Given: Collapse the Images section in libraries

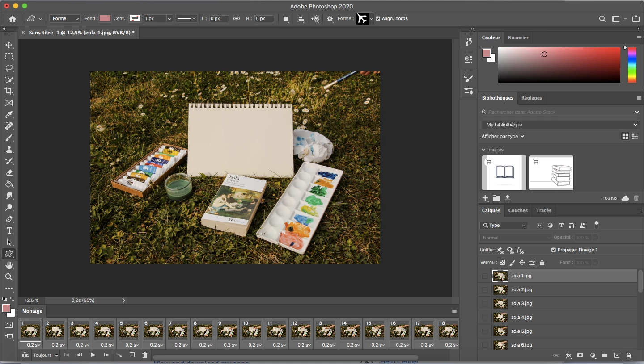Looking at the screenshot, I should click(483, 150).
